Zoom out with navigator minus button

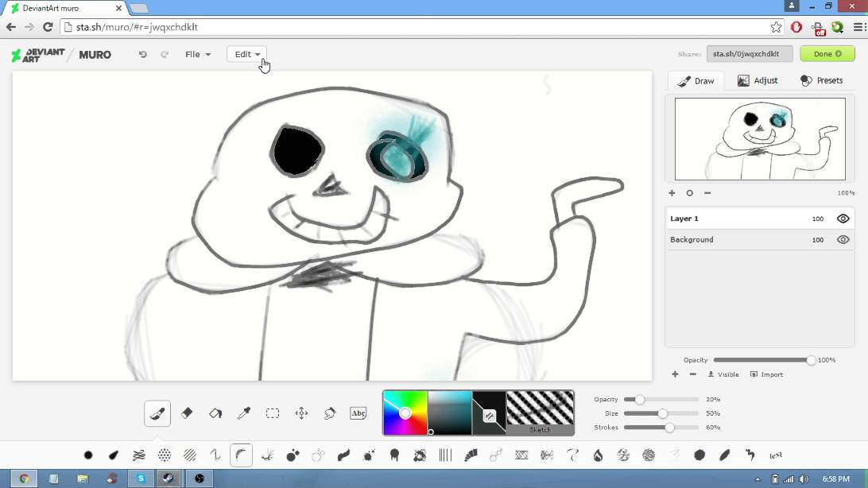tap(707, 193)
